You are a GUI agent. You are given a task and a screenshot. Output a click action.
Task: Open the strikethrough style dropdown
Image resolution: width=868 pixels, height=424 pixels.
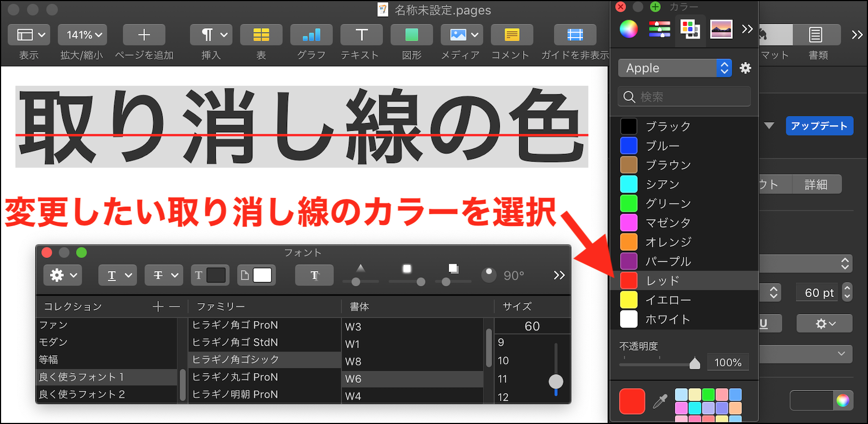(164, 275)
